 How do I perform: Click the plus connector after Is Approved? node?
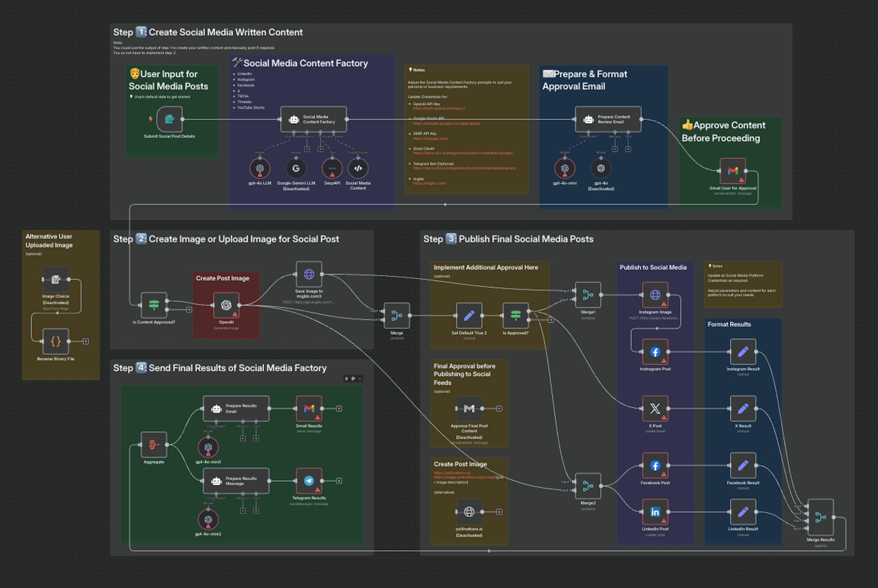point(551,320)
